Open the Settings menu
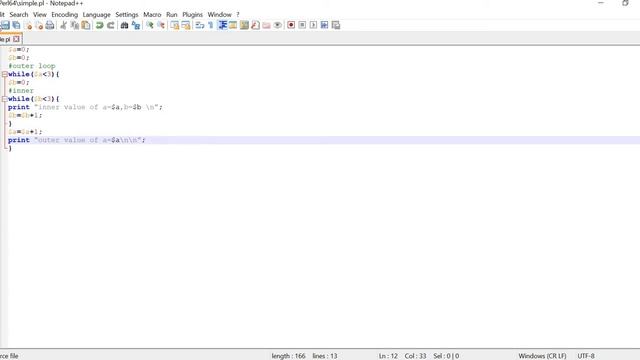Viewport: 640px width, 360px height. [x=127, y=15]
